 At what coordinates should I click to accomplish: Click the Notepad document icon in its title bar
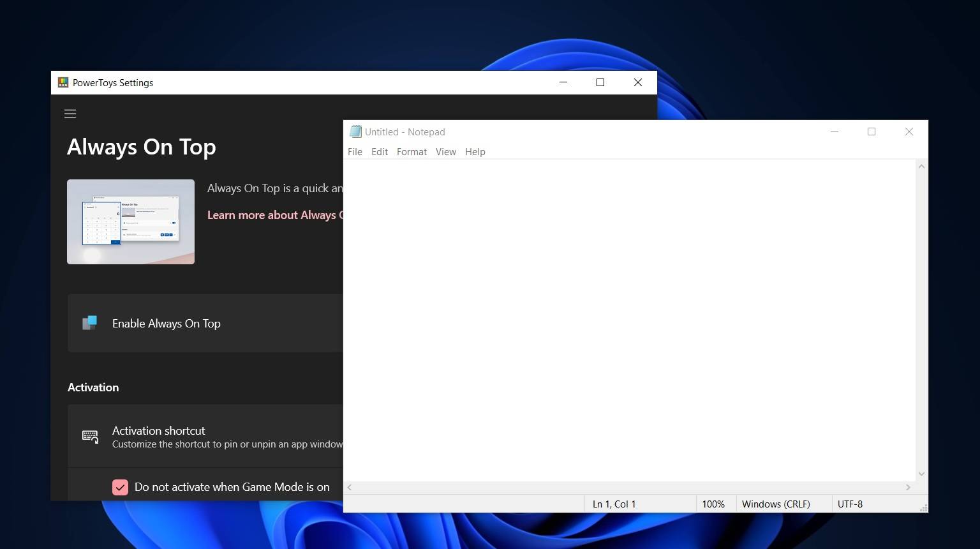point(355,132)
